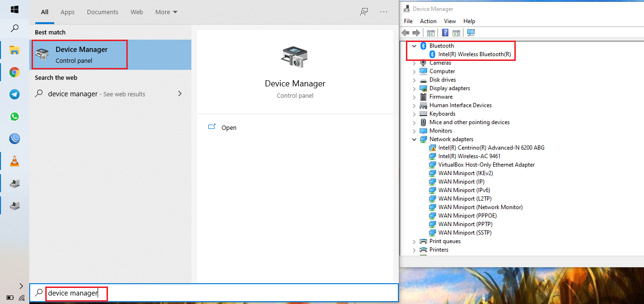644x304 pixels.
Task: Click the Open link in the preview pane
Action: coord(229,127)
